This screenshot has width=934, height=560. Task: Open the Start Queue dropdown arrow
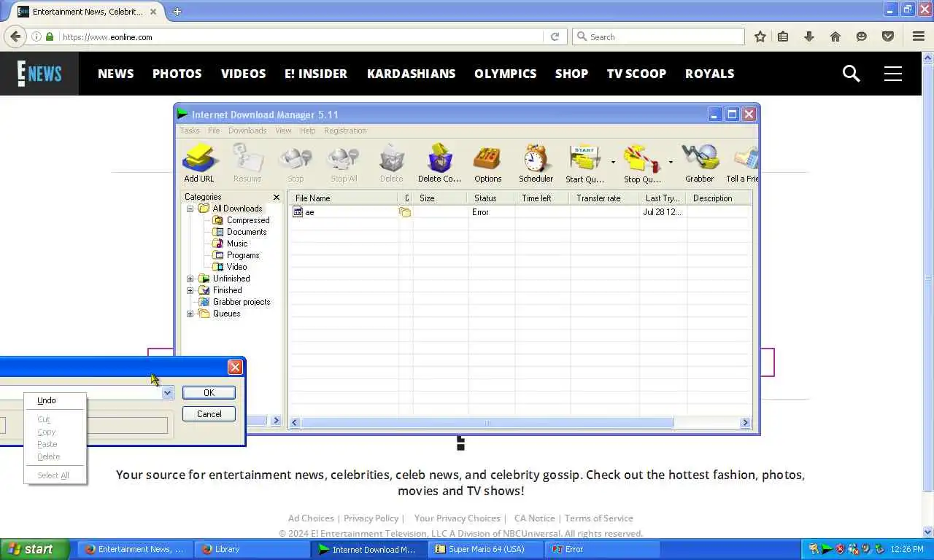pos(613,163)
